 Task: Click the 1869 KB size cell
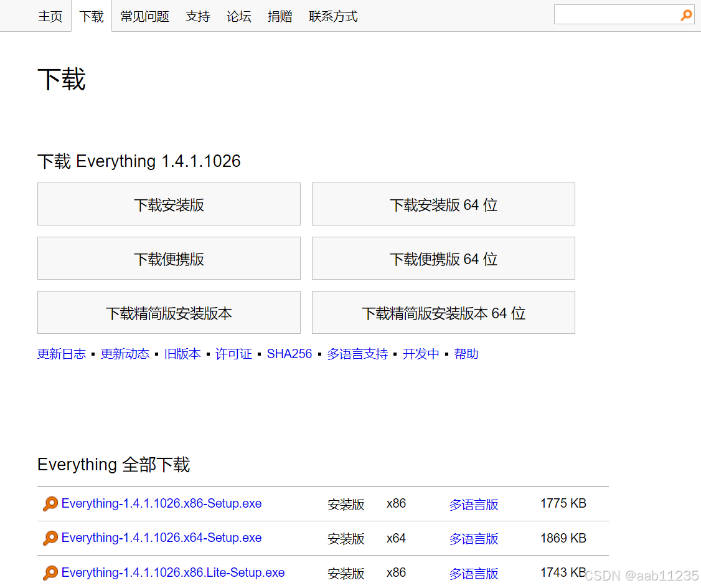tap(563, 538)
